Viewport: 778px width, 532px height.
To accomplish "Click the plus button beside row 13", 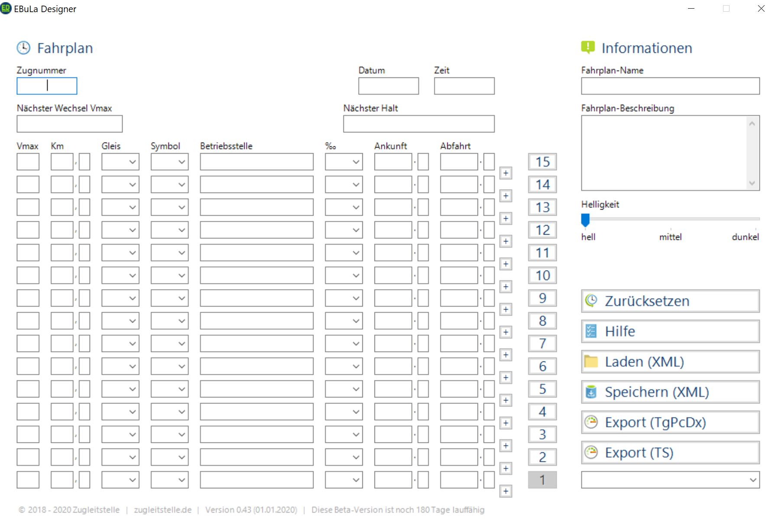I will pyautogui.click(x=505, y=219).
